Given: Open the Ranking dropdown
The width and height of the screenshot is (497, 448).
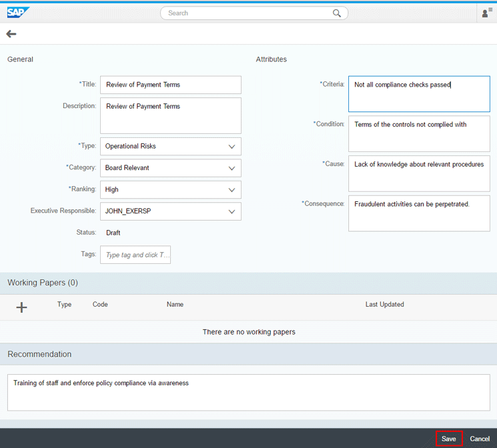Looking at the screenshot, I should [171, 189].
